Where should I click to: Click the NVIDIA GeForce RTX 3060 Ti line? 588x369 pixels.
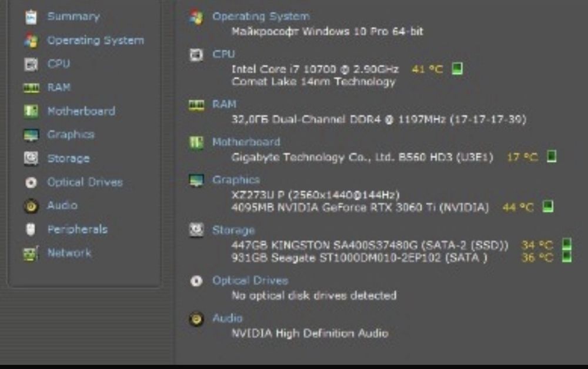(x=360, y=207)
